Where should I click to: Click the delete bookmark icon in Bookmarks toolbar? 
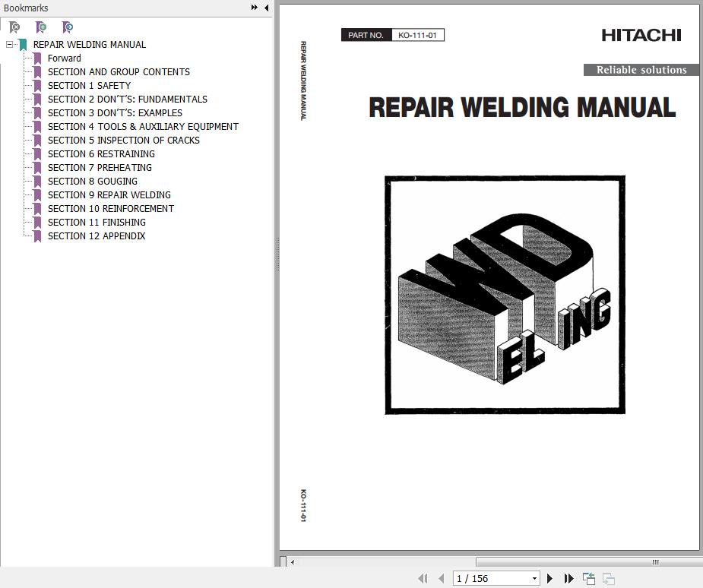click(x=14, y=27)
